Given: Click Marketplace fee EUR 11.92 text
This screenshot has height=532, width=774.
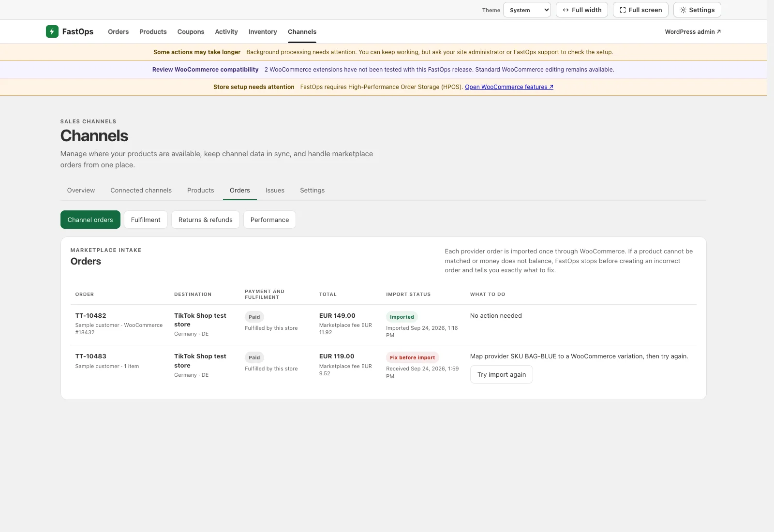Looking at the screenshot, I should [x=345, y=328].
